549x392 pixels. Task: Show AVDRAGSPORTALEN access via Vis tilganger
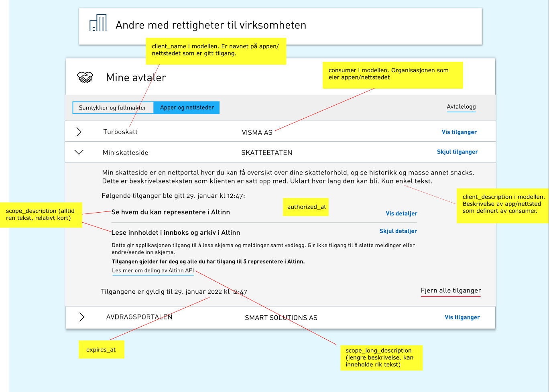(x=462, y=317)
